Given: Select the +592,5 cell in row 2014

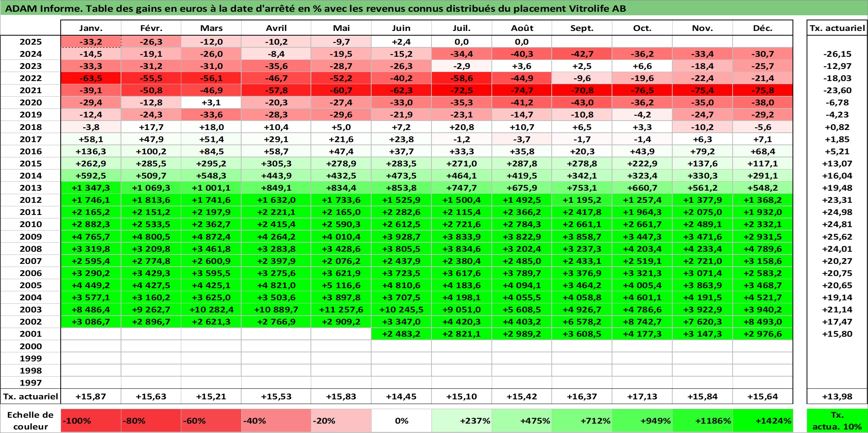Looking at the screenshot, I should pyautogui.click(x=91, y=176).
